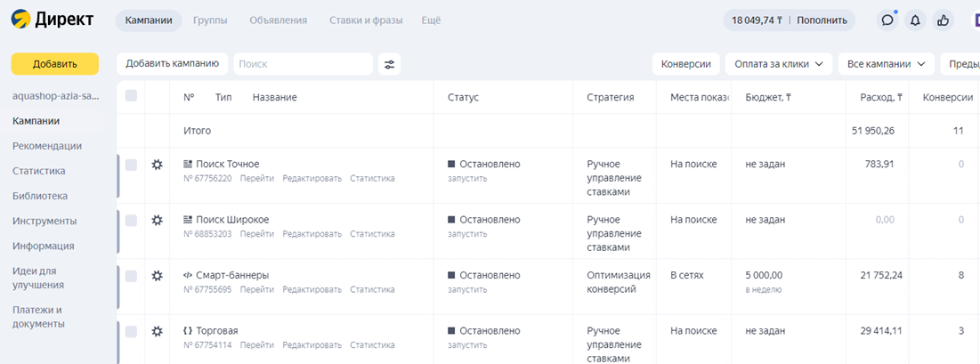
Task: Click campaign number № 68853203
Action: pos(207,234)
